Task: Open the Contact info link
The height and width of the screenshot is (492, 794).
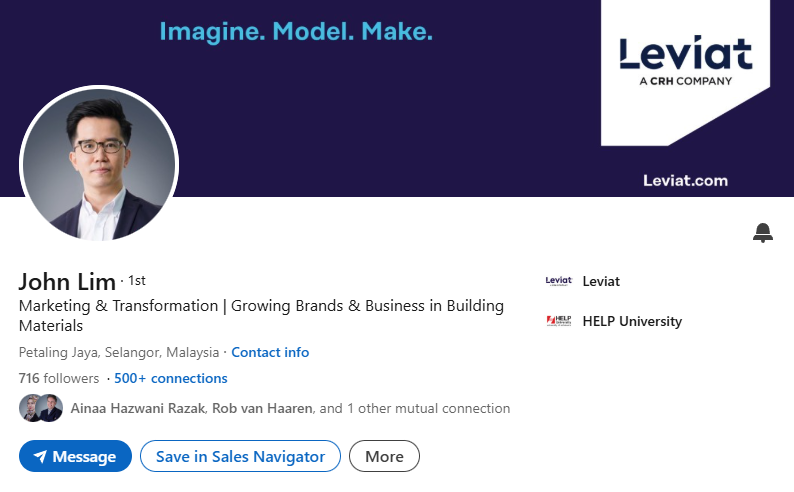Action: [x=270, y=352]
